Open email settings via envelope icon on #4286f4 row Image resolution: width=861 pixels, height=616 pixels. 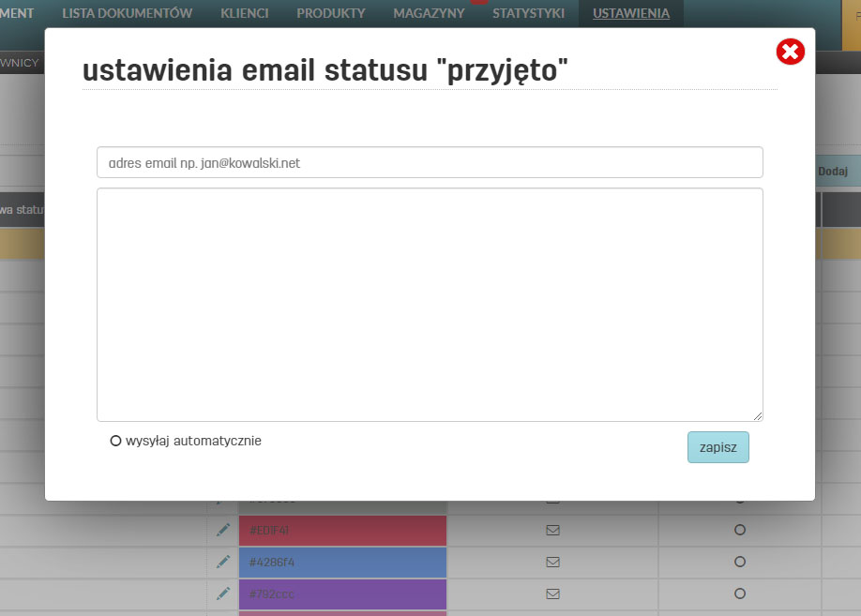pyautogui.click(x=552, y=562)
